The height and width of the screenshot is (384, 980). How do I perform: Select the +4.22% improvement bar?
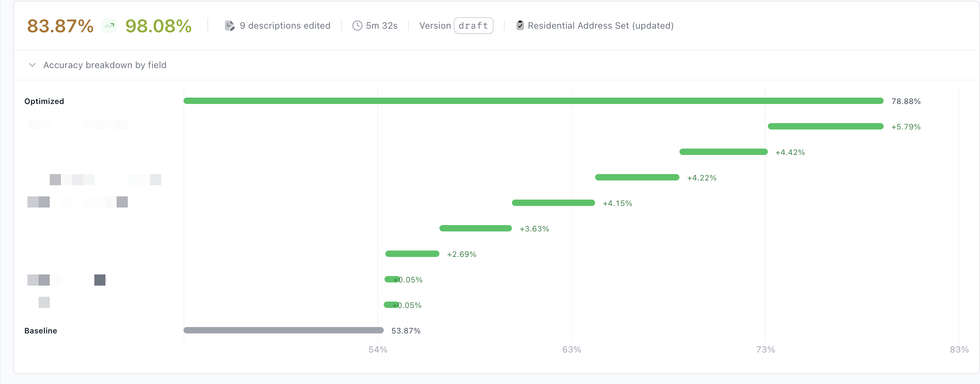click(x=637, y=178)
